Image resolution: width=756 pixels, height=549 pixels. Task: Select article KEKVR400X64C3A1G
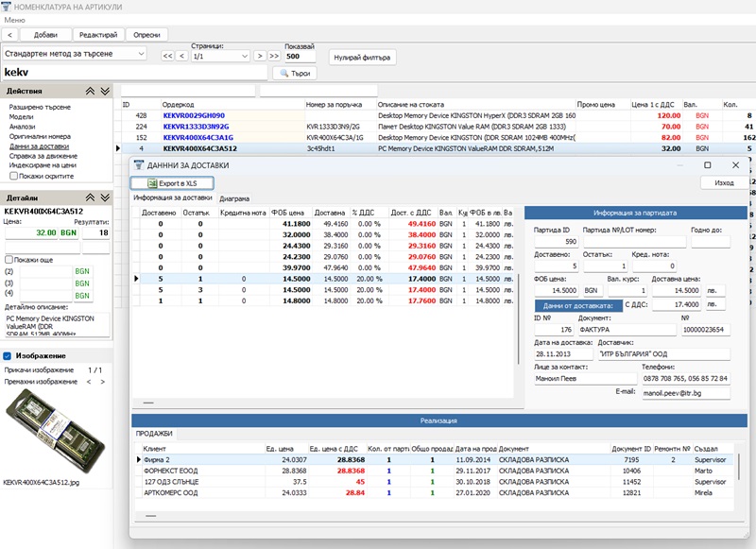coord(198,138)
